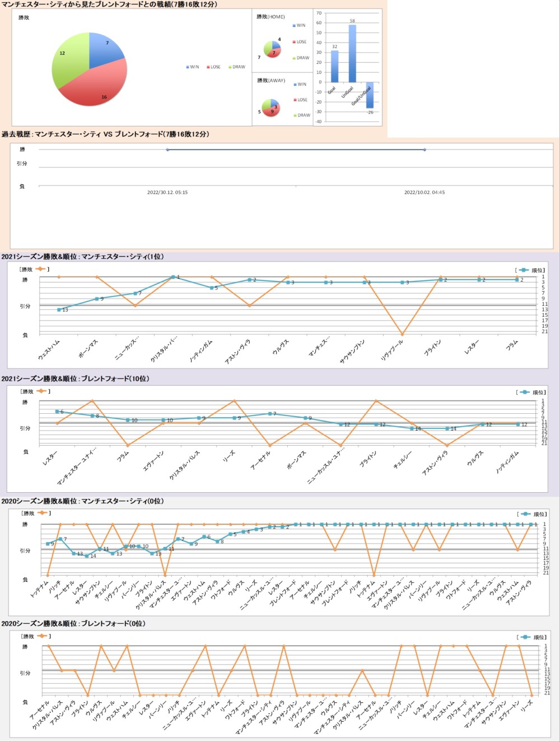Viewport: 560px width, 742px height.
Task: Click ノッティンガム axis label in 2021 ブレントフォード chart
Action: (x=507, y=463)
